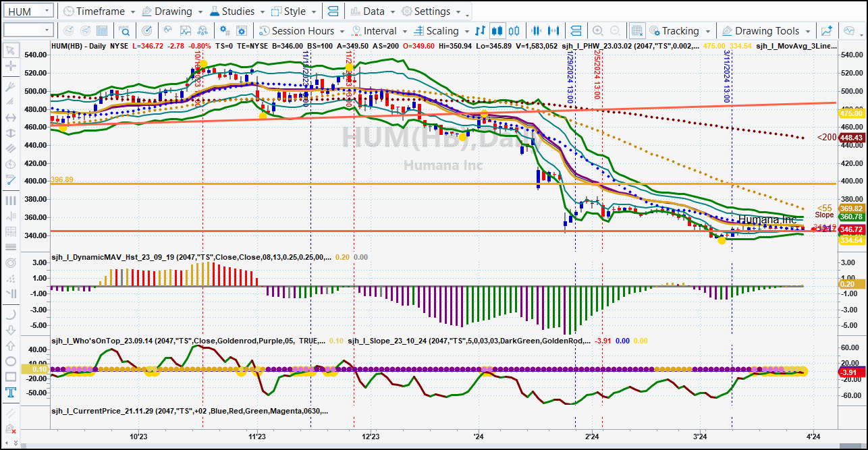Open the empty combo box in second toolbar
868x450 pixels.
pyautogui.click(x=28, y=30)
